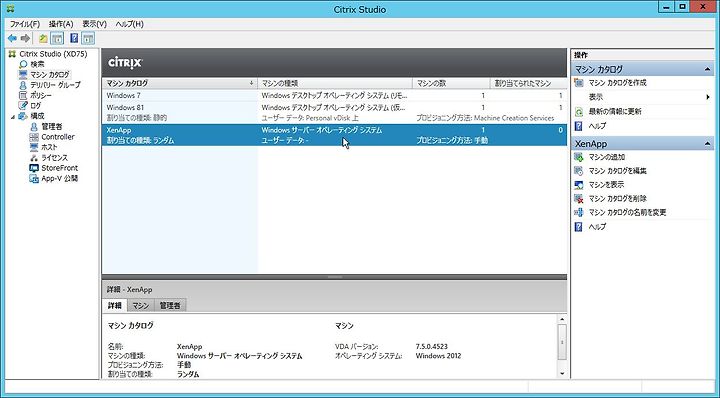Select the XenApp catalog row
This screenshot has height=398, width=720.
[x=334, y=135]
